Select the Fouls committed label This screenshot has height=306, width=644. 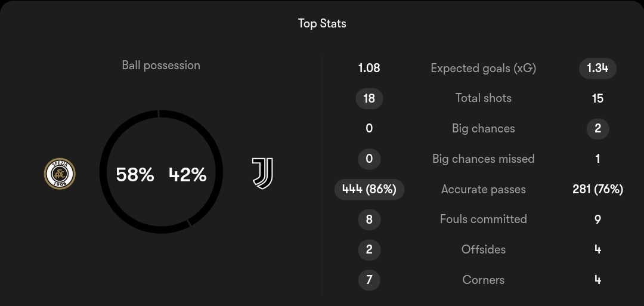(484, 219)
